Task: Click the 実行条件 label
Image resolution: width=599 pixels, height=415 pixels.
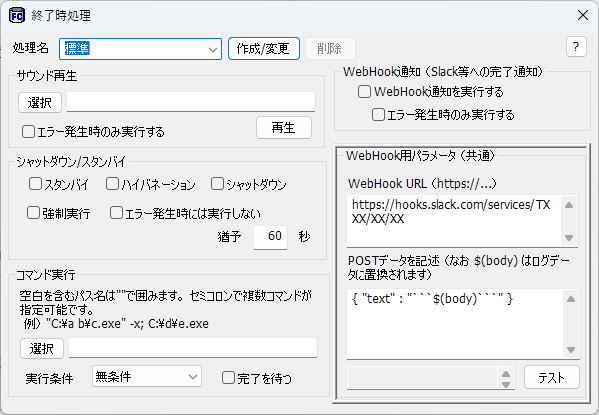Action: [x=49, y=379]
